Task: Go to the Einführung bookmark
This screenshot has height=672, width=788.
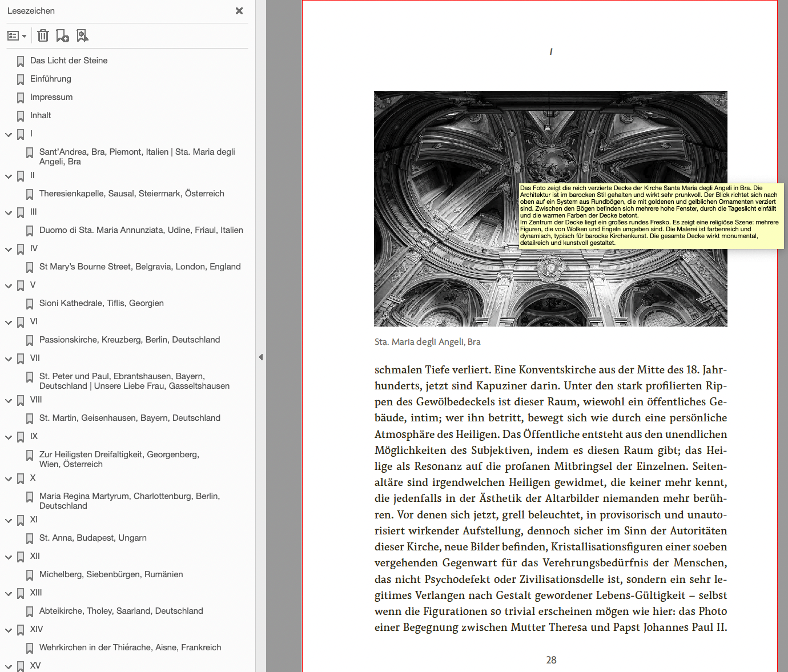Action: [51, 79]
